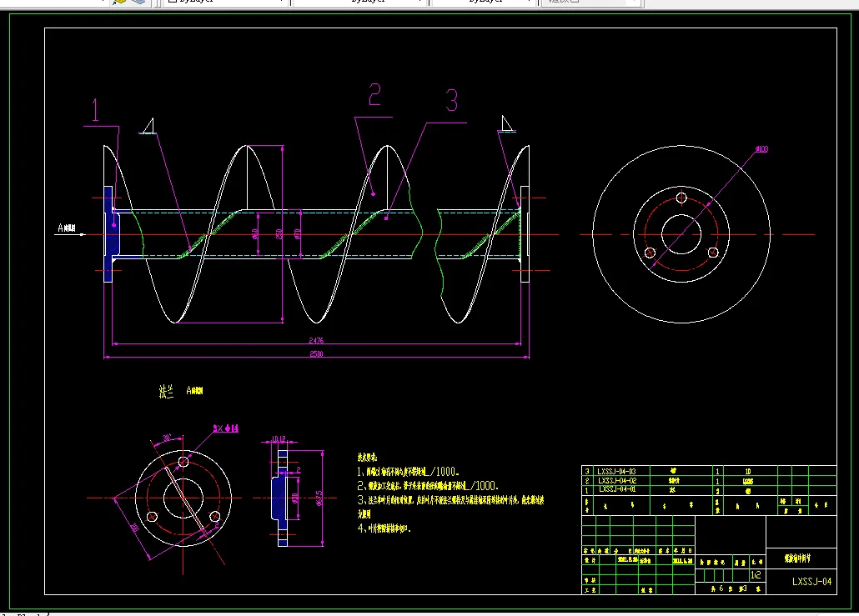This screenshot has width=859, height=616.
Task: Select part balloon number 1
Action: tap(96, 111)
